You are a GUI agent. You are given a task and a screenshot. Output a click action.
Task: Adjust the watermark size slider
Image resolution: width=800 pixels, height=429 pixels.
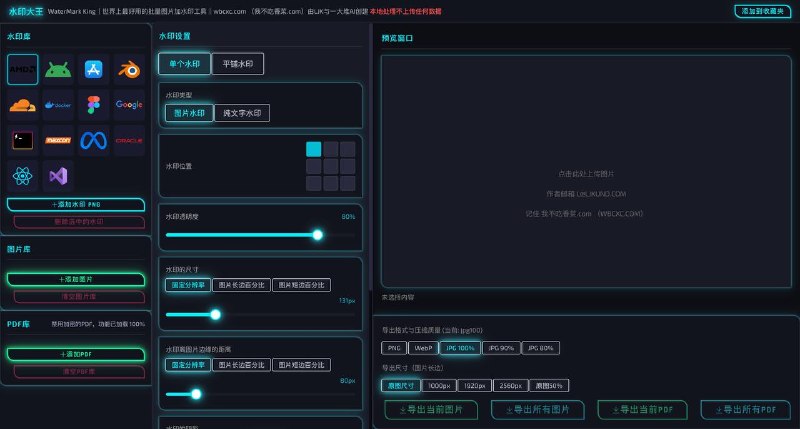tap(260, 315)
